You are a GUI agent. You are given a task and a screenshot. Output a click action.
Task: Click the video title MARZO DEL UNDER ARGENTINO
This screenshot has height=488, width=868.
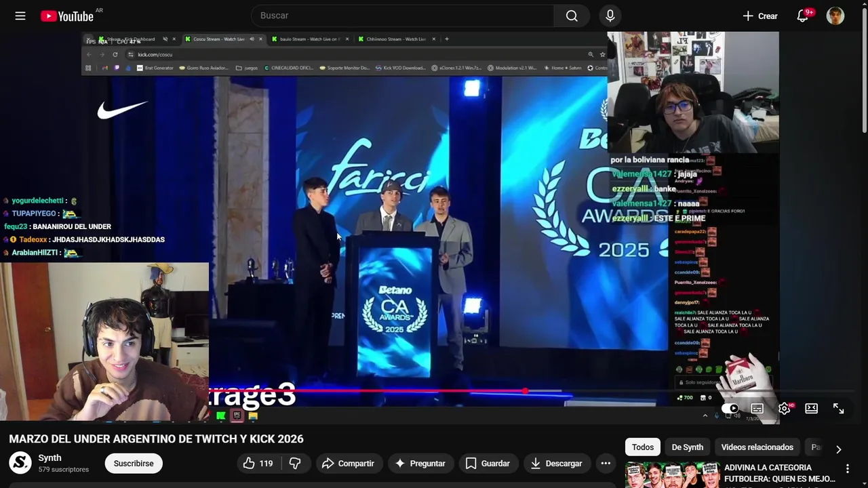[x=156, y=439]
